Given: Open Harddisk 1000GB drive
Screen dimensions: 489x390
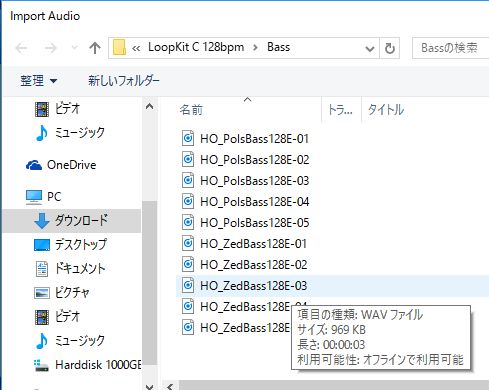Looking at the screenshot, I should pyautogui.click(x=87, y=365).
